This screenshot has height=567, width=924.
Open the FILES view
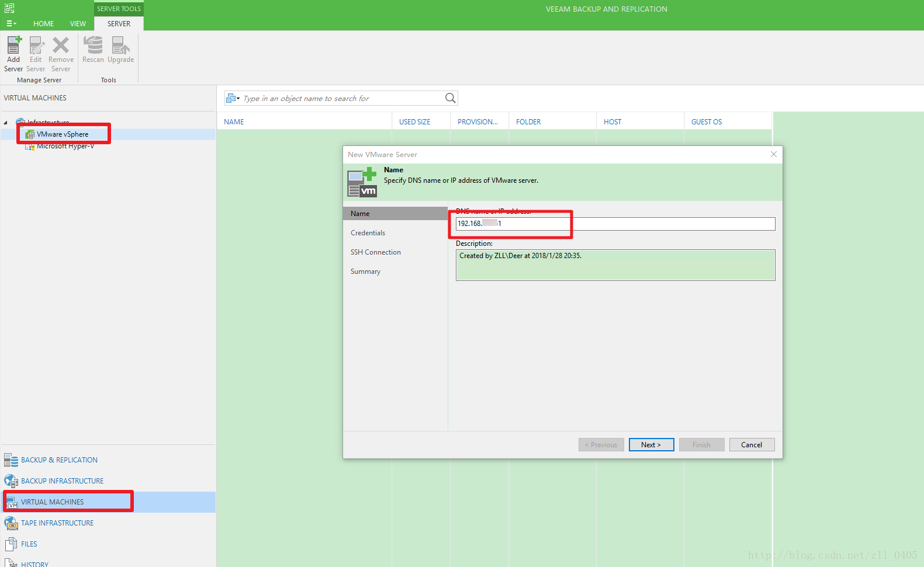click(x=108, y=544)
